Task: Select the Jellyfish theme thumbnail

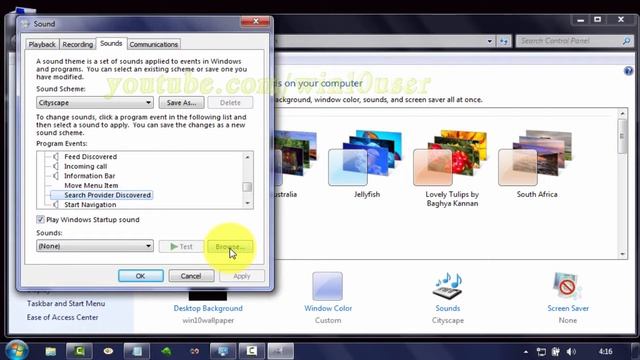Action: (x=366, y=158)
